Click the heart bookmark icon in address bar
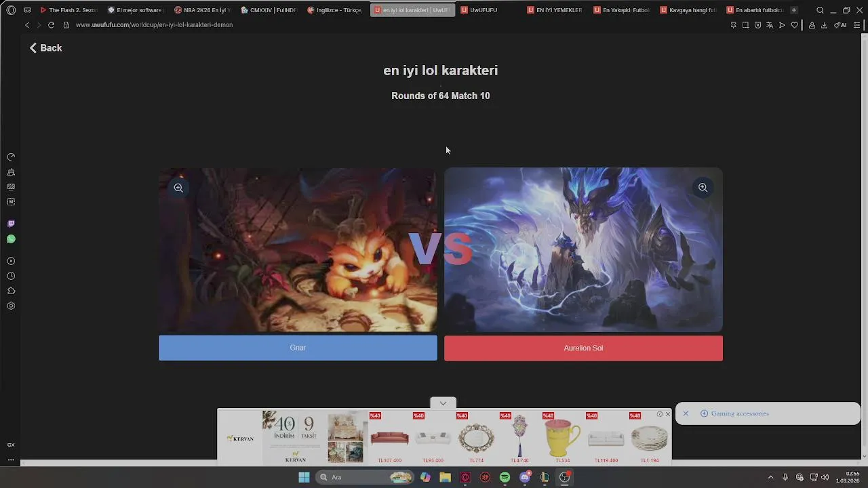 pyautogui.click(x=794, y=25)
